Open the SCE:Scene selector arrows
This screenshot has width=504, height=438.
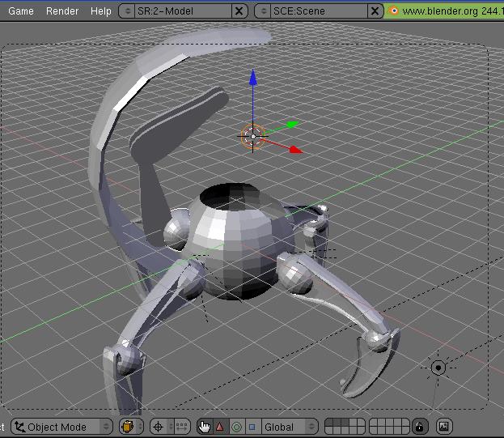[263, 11]
